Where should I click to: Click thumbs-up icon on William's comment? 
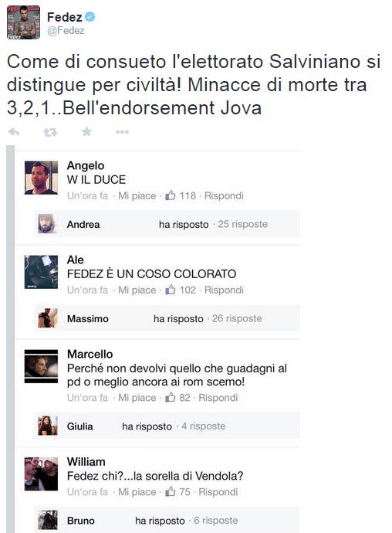pyautogui.click(x=171, y=491)
